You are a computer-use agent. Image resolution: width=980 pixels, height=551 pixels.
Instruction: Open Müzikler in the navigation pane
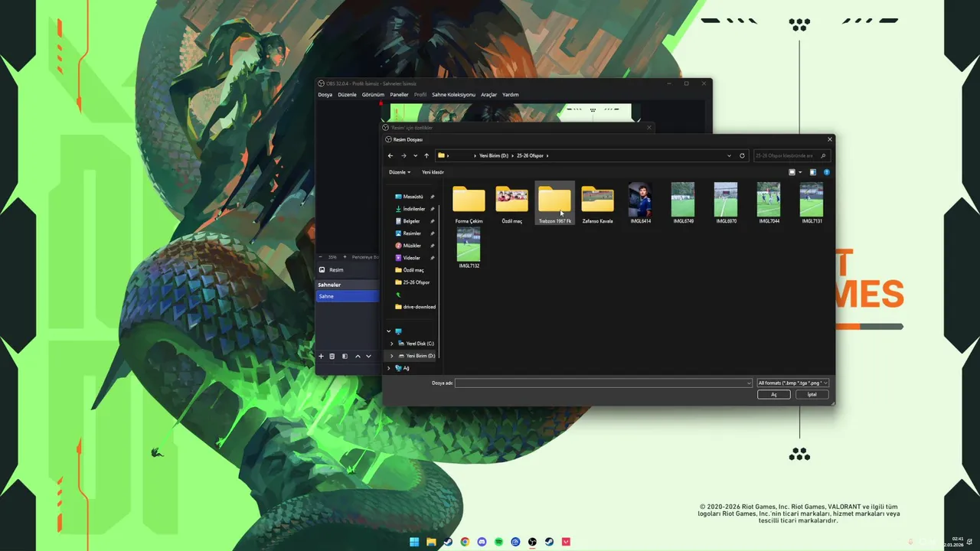point(413,246)
